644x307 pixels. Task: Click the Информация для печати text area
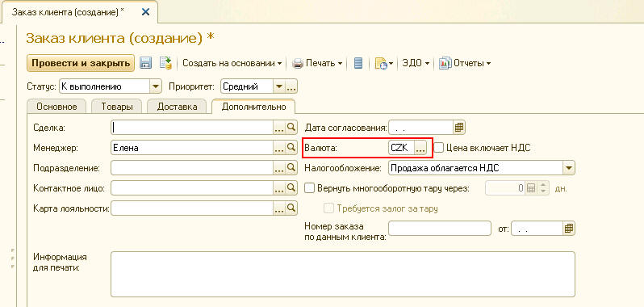[x=343, y=274]
